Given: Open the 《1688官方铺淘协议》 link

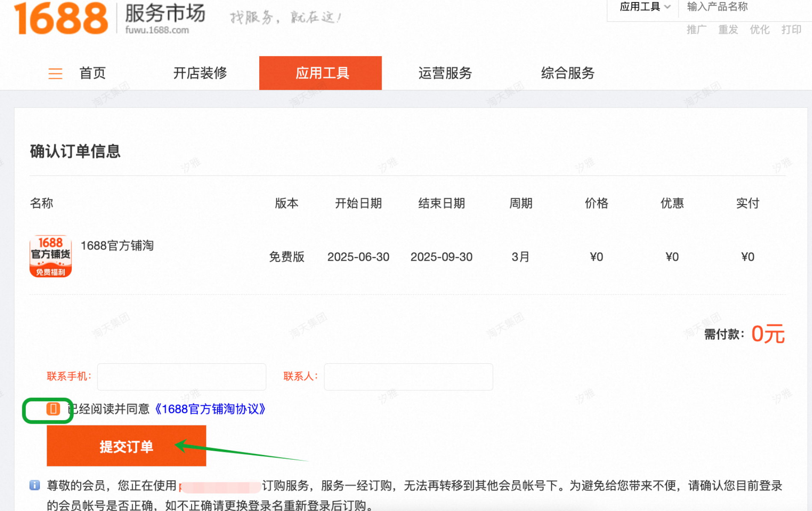Looking at the screenshot, I should (x=210, y=409).
